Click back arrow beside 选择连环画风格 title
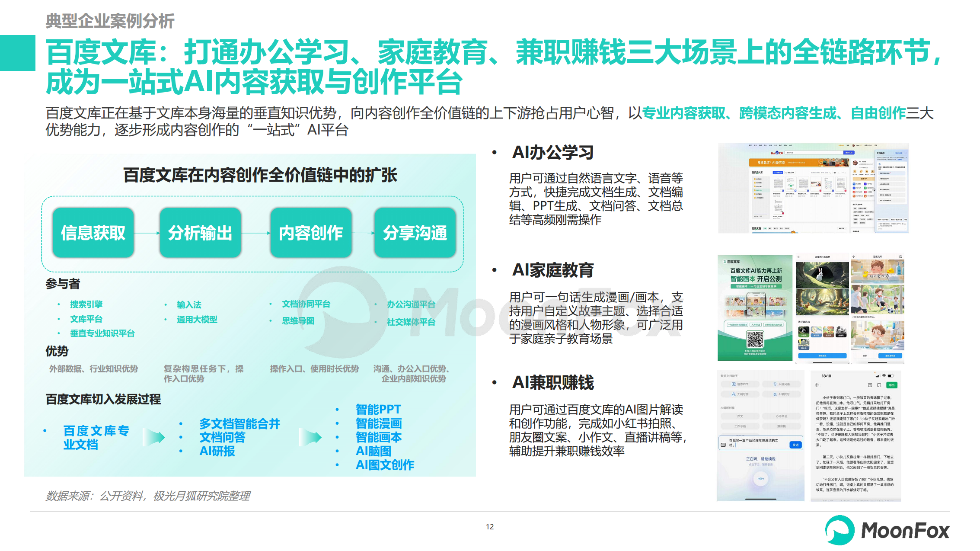980x551 pixels. tap(799, 257)
